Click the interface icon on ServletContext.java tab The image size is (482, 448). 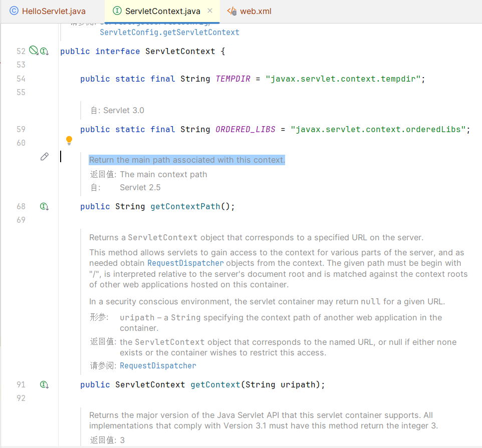pyautogui.click(x=117, y=11)
